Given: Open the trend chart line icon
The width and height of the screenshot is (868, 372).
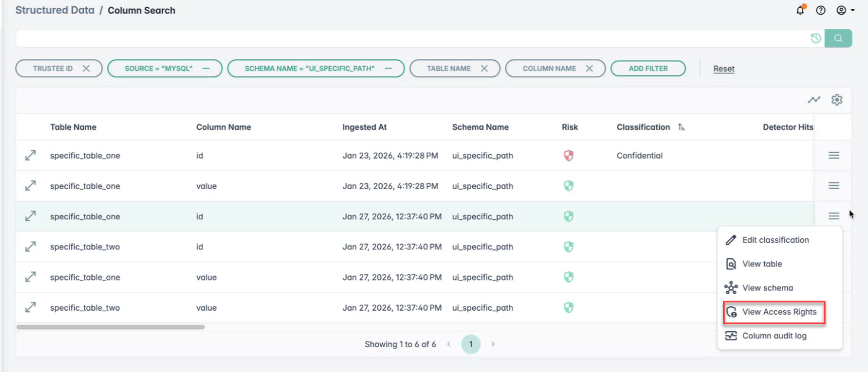Looking at the screenshot, I should coord(814,100).
